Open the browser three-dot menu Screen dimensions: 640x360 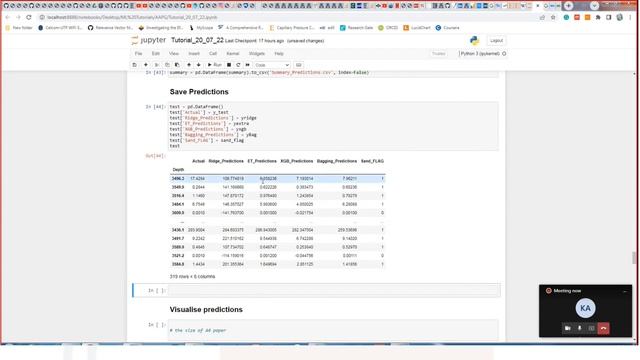[x=631, y=17]
